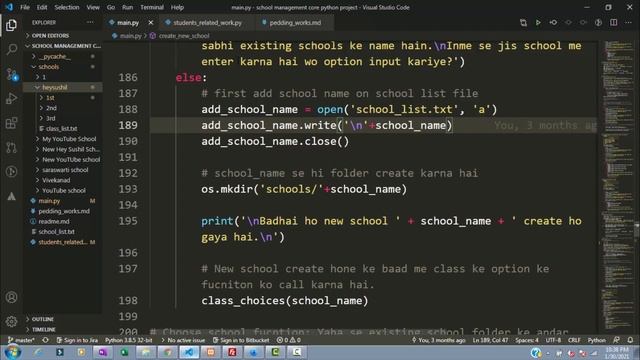Click the Synchronize Changes status icon
Screen dimensions: 640x360
click(x=45, y=340)
